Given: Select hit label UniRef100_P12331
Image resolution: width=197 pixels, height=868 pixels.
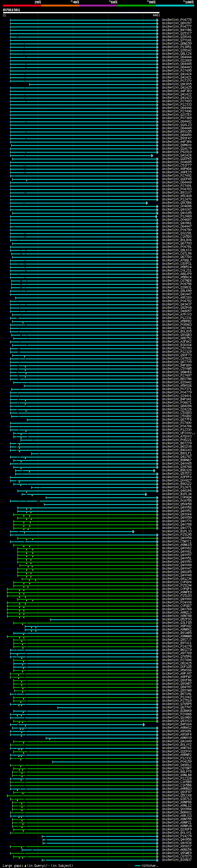Looking at the screenshot, I should 177,318.
